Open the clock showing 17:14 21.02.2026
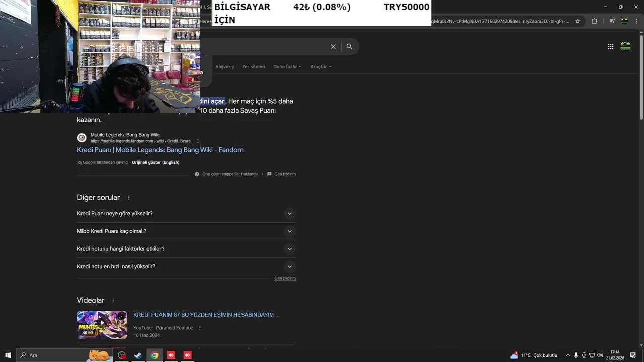 point(615,355)
